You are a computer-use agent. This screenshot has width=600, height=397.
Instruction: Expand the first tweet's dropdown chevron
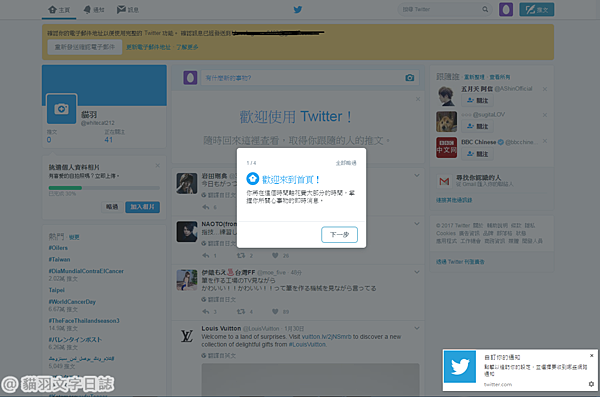tap(417, 175)
